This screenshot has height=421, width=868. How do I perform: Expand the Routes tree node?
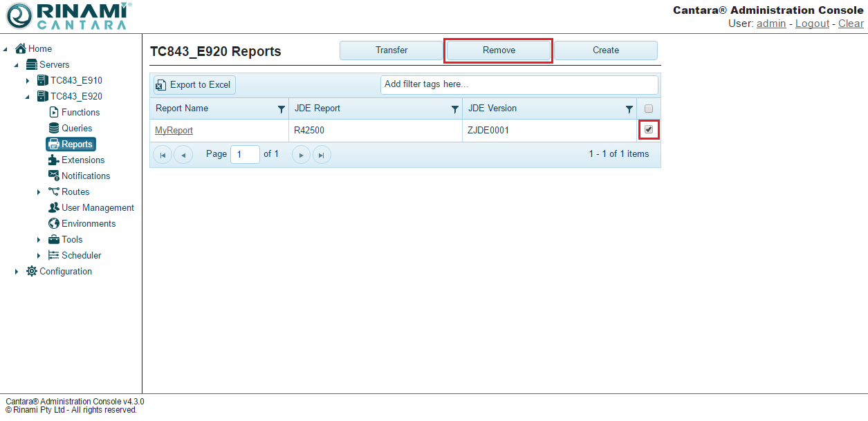[39, 192]
